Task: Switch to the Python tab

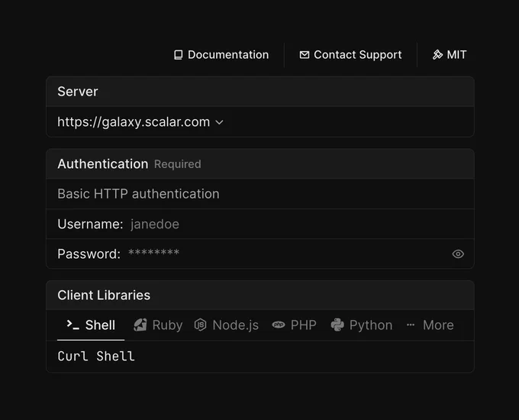Action: coord(362,325)
